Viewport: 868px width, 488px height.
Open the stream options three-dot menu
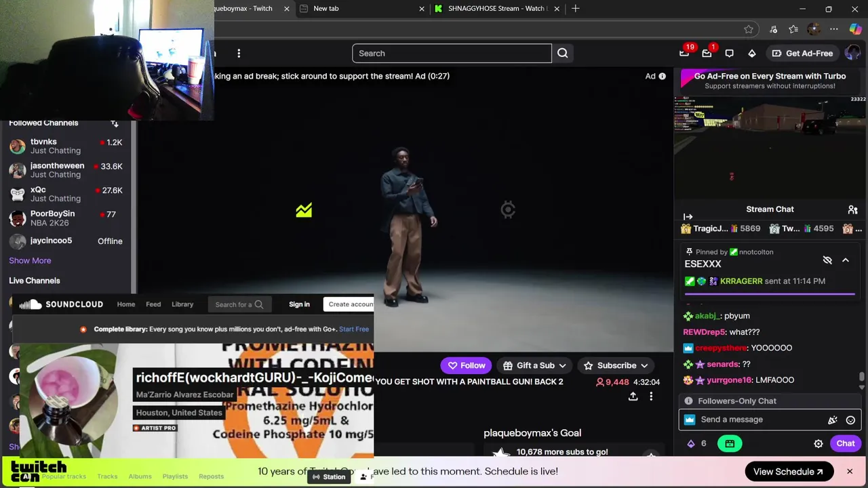[x=651, y=396]
